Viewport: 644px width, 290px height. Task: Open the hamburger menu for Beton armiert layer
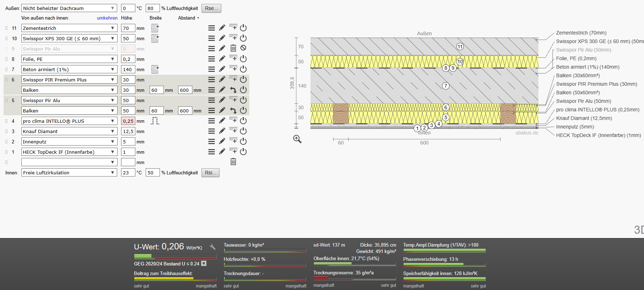click(x=212, y=69)
